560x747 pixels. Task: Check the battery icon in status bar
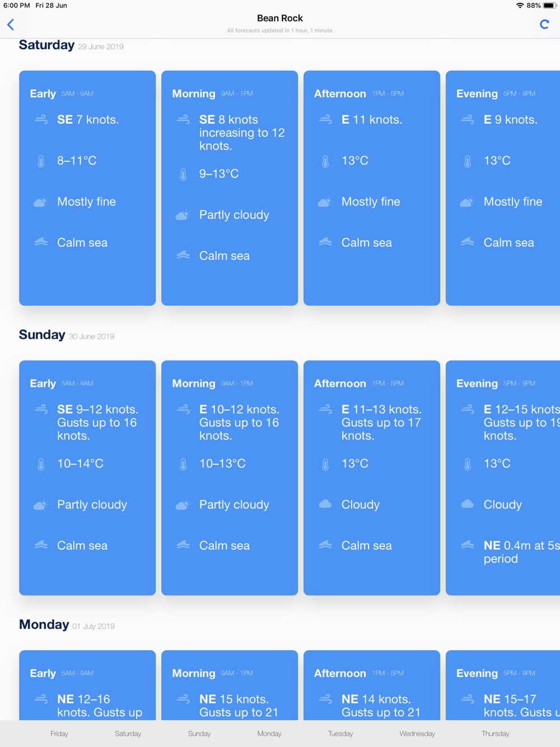point(549,6)
